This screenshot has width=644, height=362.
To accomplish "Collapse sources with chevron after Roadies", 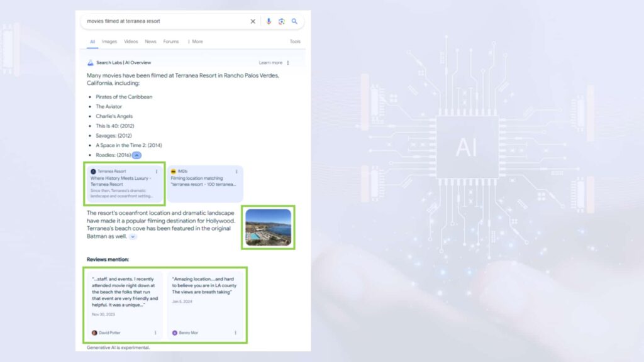I will tap(136, 155).
